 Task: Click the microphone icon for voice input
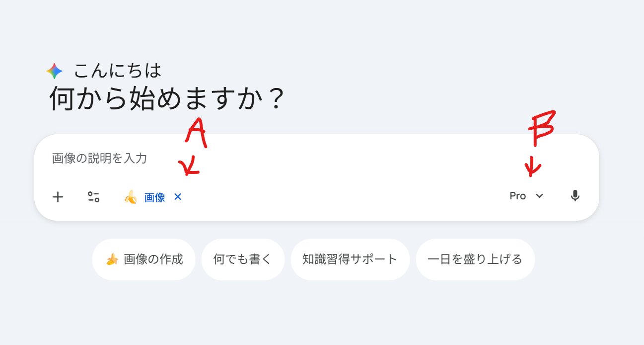[575, 196]
